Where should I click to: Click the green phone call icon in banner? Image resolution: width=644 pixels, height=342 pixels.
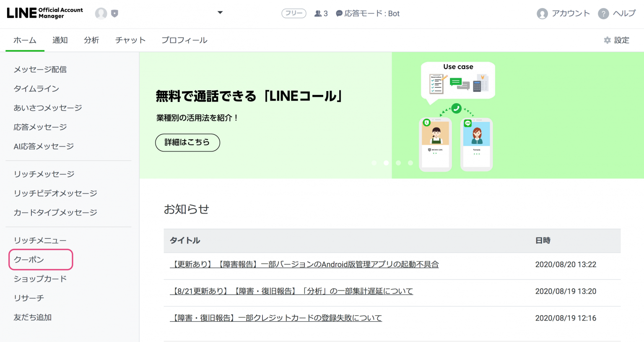[457, 108]
